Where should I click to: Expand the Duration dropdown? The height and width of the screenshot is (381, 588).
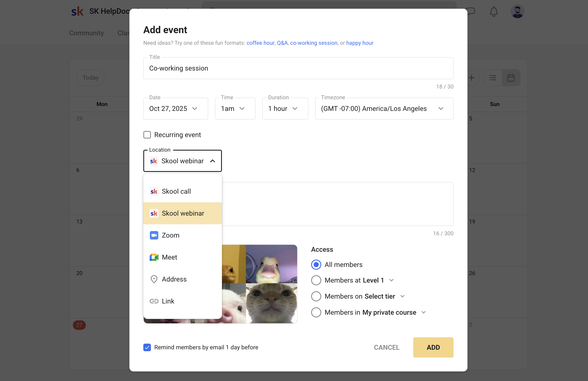[285, 109]
